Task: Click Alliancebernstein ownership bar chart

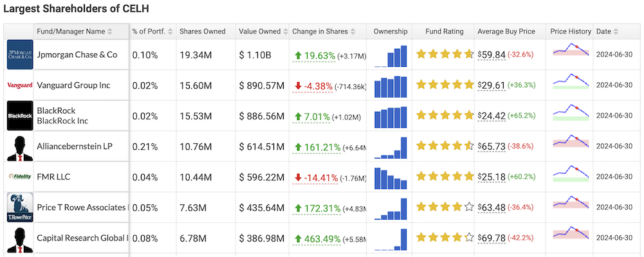Action: pyautogui.click(x=391, y=148)
